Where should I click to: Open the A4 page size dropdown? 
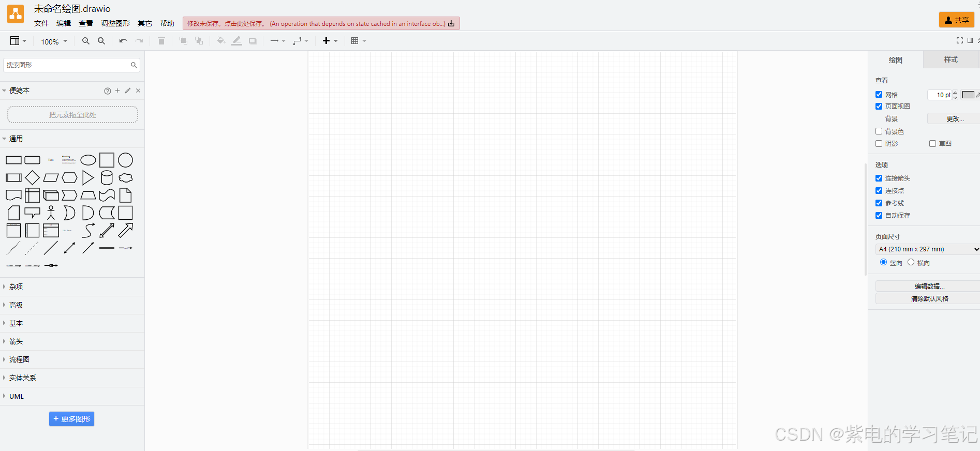[x=928, y=249]
